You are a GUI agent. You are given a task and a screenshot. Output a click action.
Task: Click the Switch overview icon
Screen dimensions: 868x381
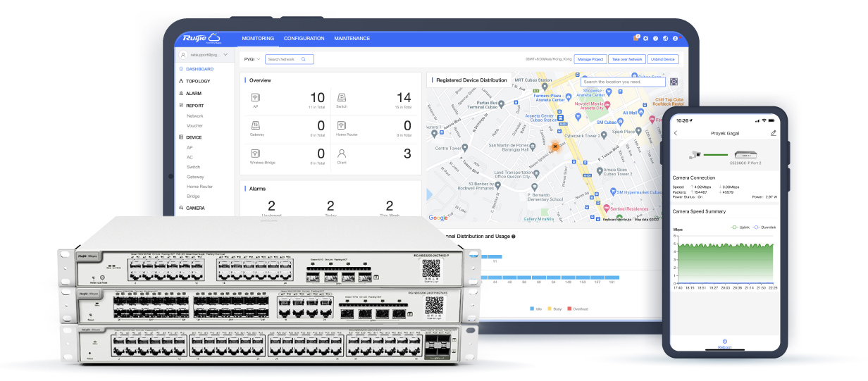click(340, 98)
